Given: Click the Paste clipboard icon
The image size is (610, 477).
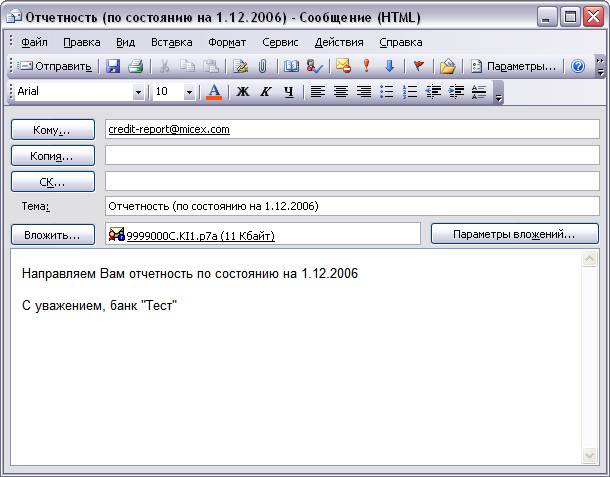Looking at the screenshot, I should coord(211,66).
